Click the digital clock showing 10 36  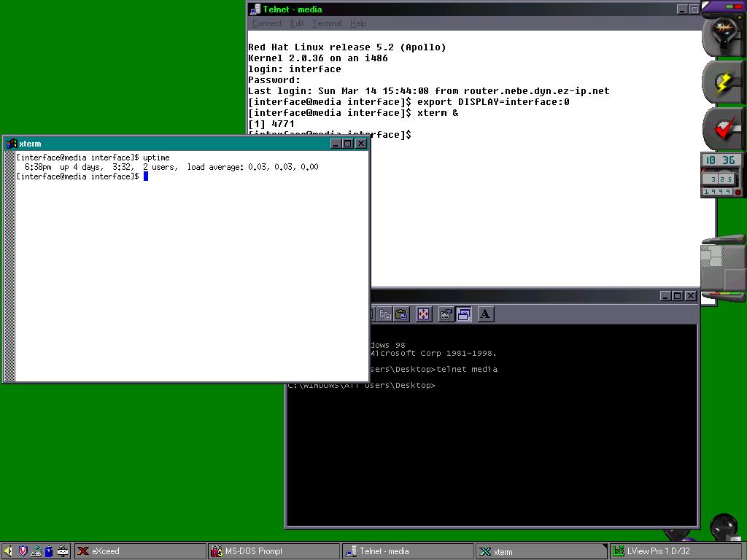tap(720, 160)
